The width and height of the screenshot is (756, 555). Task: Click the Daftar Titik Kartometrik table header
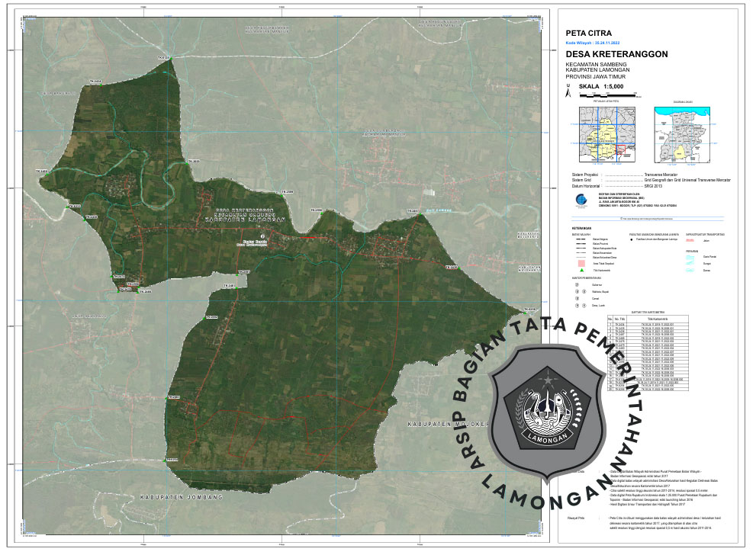point(647,311)
